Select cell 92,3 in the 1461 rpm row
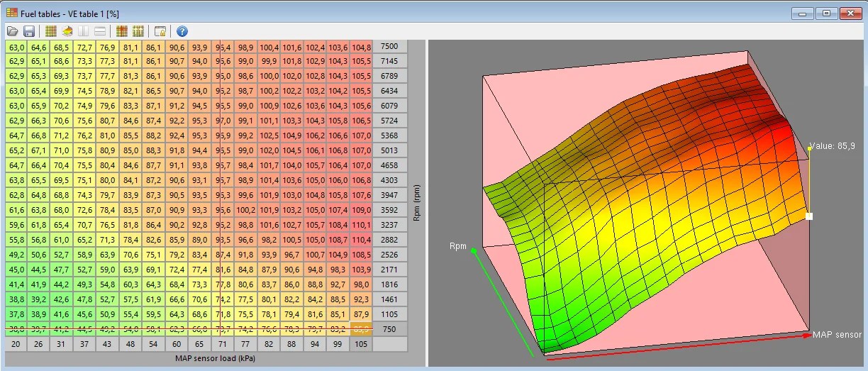This screenshot has height=371, width=868. [x=361, y=301]
